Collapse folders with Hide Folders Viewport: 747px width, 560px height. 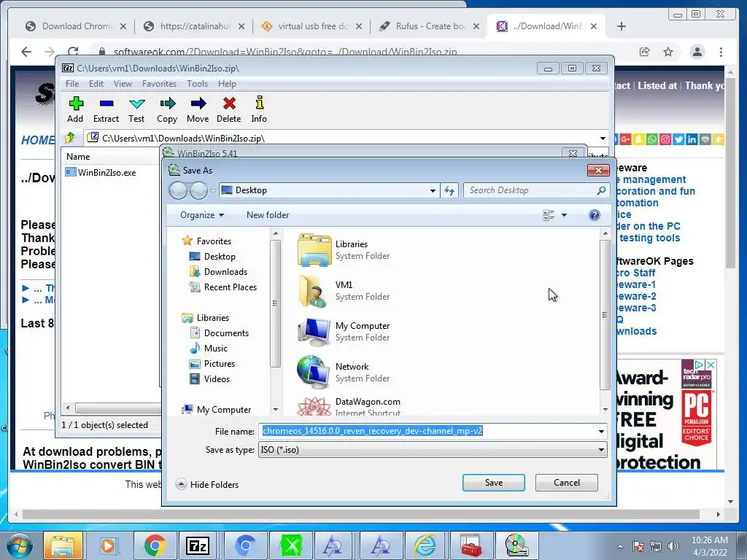(x=208, y=485)
